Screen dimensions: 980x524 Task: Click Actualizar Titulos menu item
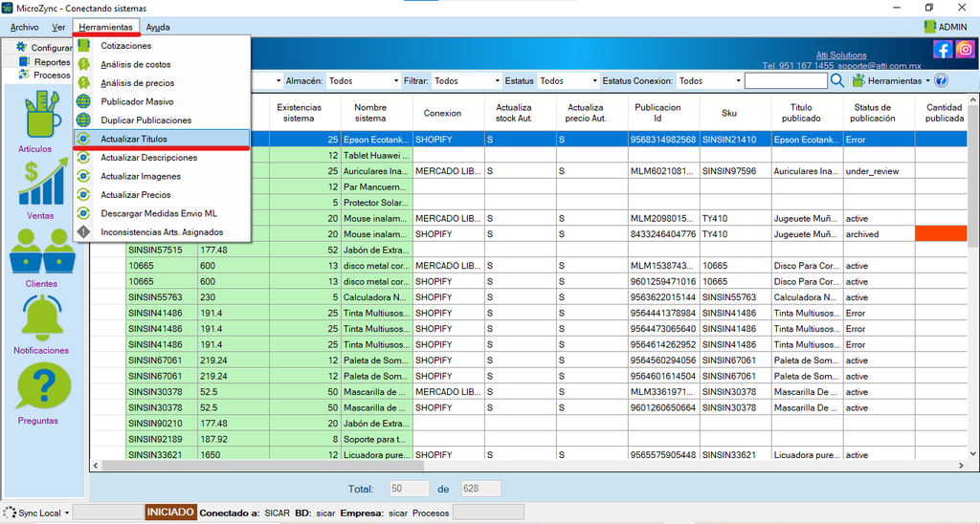tap(161, 139)
